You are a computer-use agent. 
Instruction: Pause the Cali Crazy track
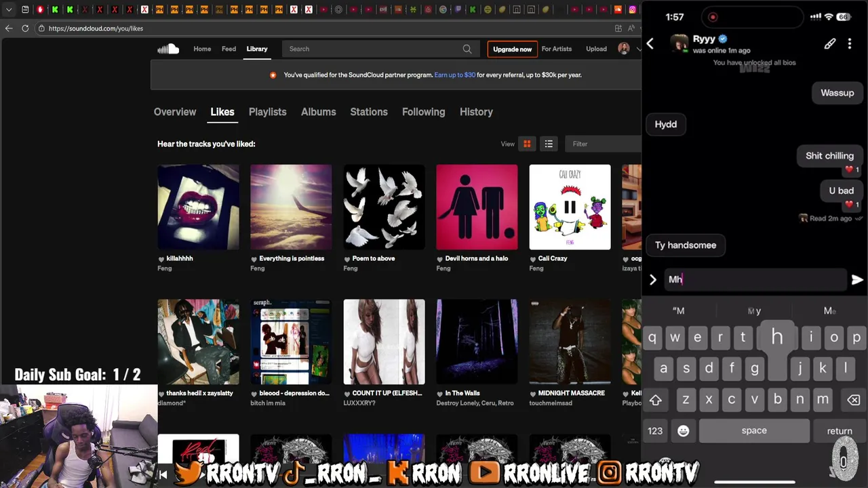pyautogui.click(x=570, y=207)
